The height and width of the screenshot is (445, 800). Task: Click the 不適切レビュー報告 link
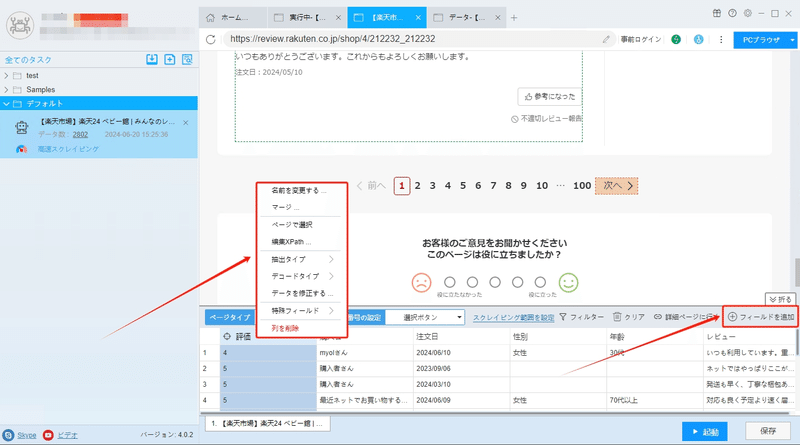(x=546, y=118)
